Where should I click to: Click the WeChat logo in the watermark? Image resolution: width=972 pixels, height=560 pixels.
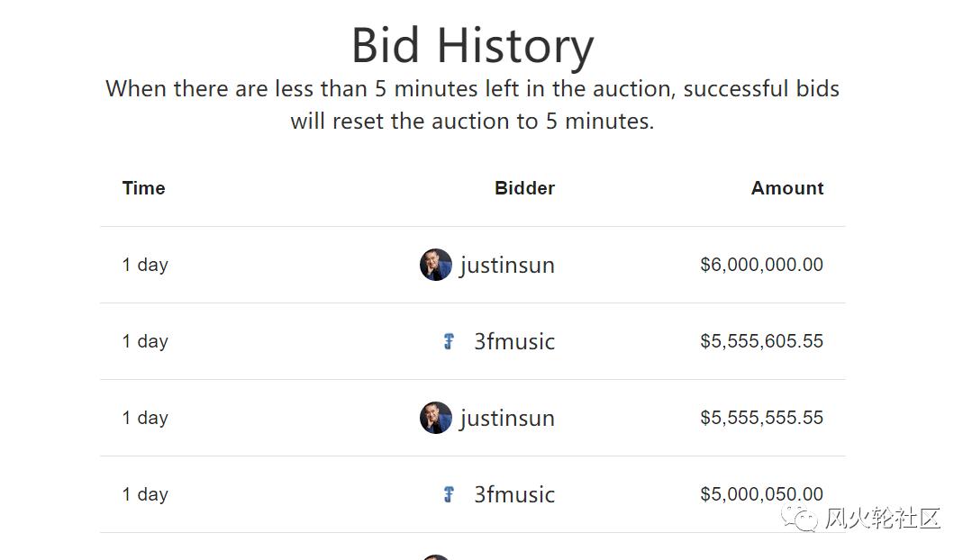point(799,518)
